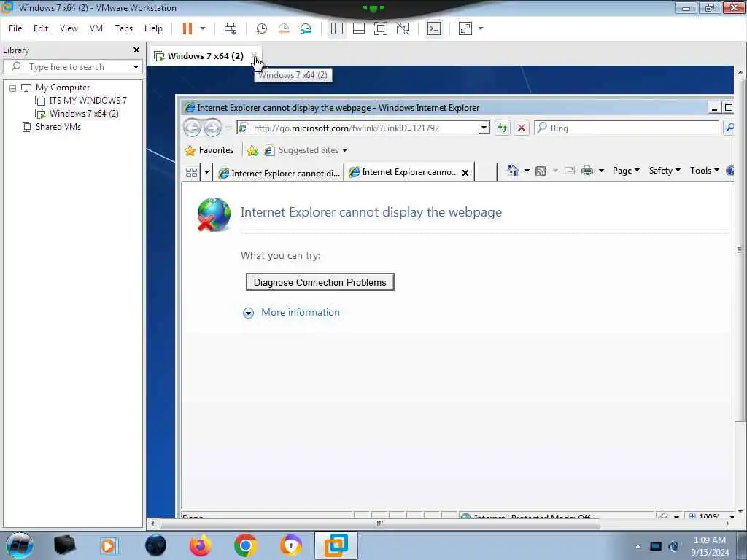Refresh the Internet Explorer page
This screenshot has height=560, width=747.
point(502,128)
